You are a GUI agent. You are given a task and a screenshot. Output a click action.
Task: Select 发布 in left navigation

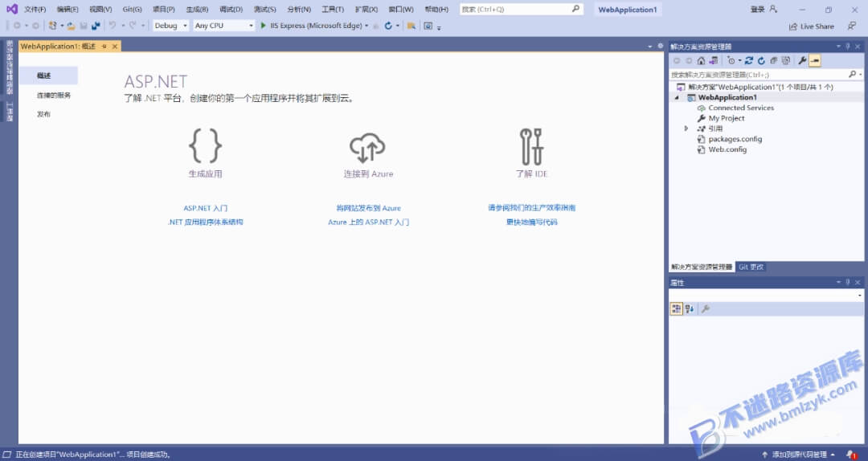point(43,114)
